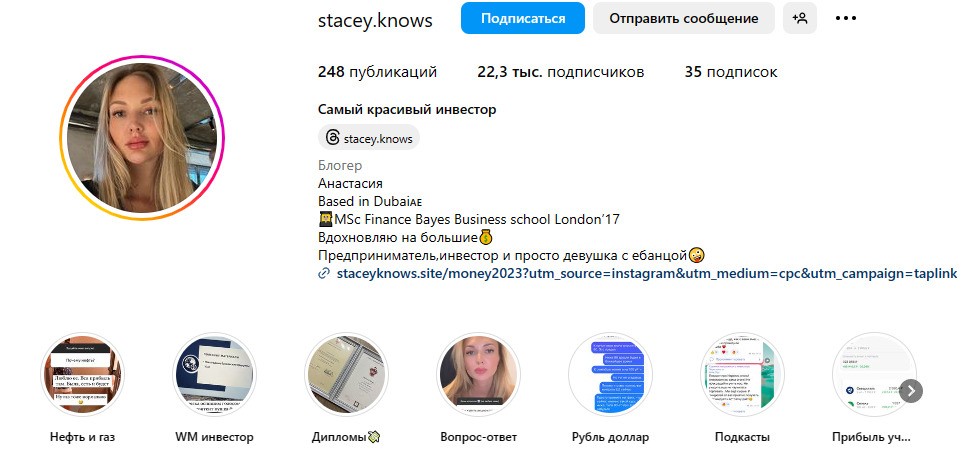Show next story highlights with arrow
Viewport: 977px width, 453px height.
pos(911,391)
